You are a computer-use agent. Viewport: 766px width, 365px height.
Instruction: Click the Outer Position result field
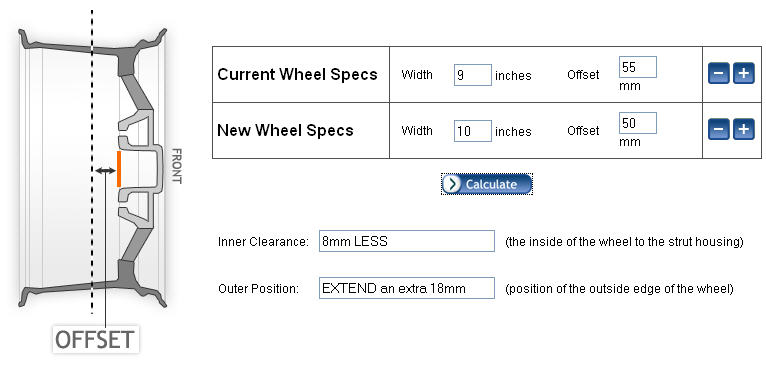[x=406, y=288]
